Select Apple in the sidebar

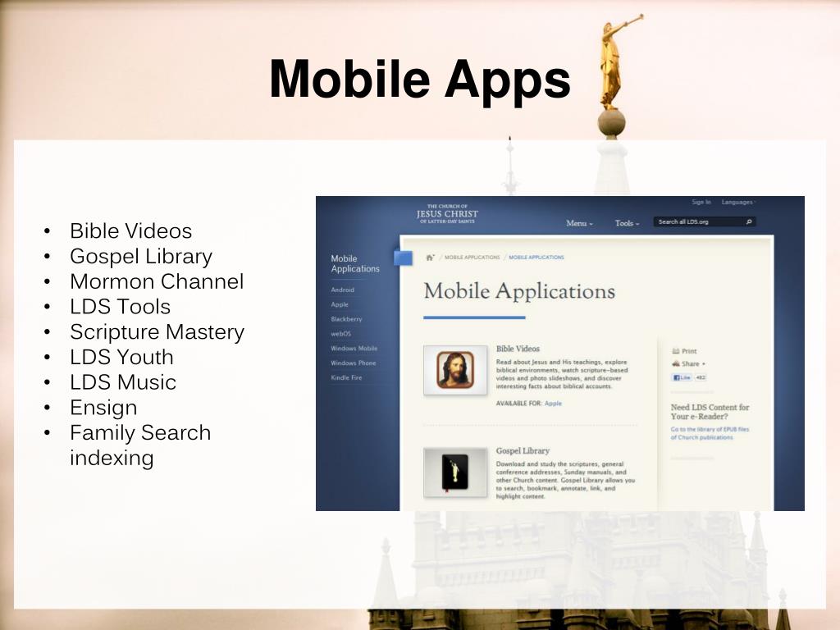tap(340, 304)
